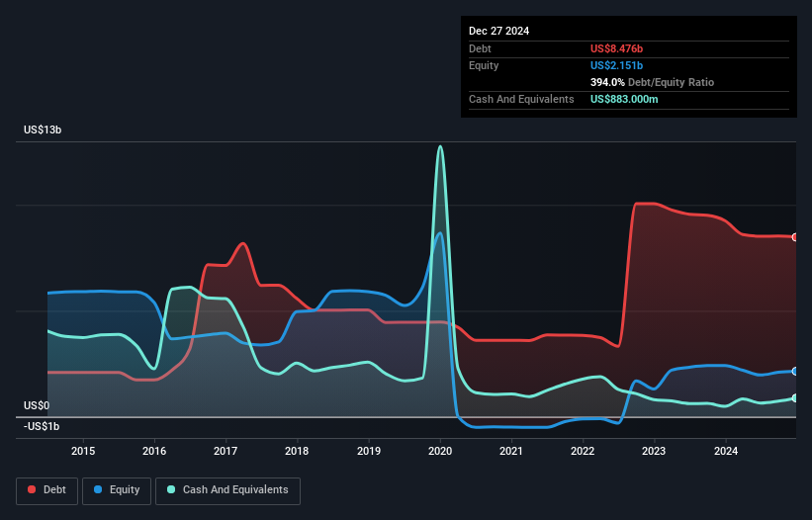The height and width of the screenshot is (520, 812).
Task: Select the blue Equity endpoint marker on chart
Action: pyautogui.click(x=795, y=372)
